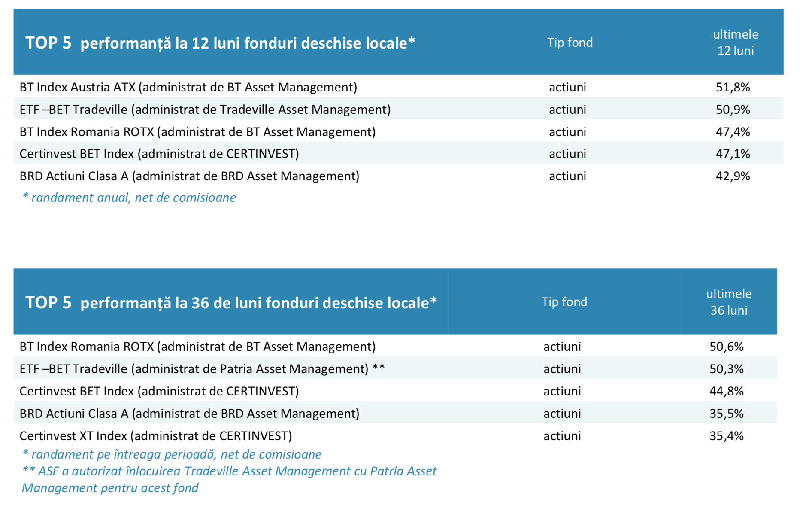Click the 51,8% value
Viewport: 812px width, 511px height.
pyautogui.click(x=733, y=87)
